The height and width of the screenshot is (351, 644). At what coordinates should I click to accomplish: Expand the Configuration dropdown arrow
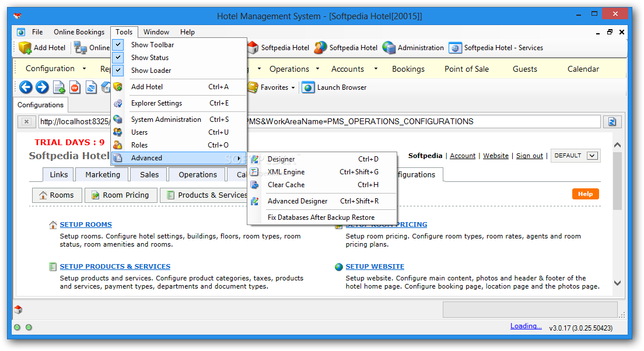[84, 69]
